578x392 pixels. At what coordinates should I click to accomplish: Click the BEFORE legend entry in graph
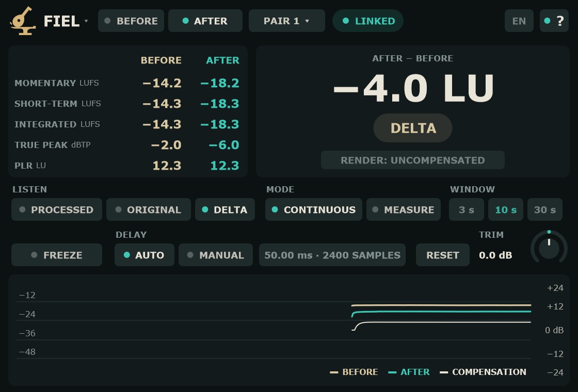pyautogui.click(x=354, y=372)
